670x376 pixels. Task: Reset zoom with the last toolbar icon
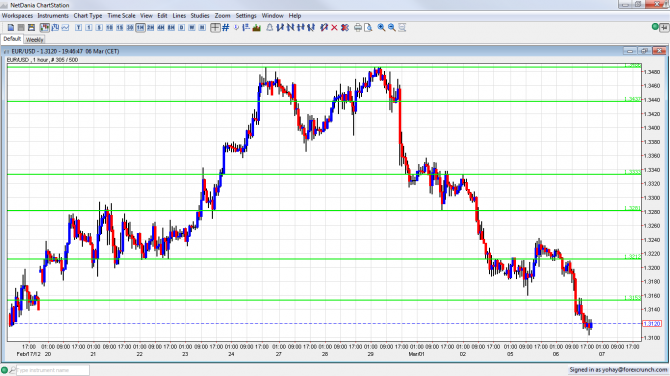coord(402,28)
